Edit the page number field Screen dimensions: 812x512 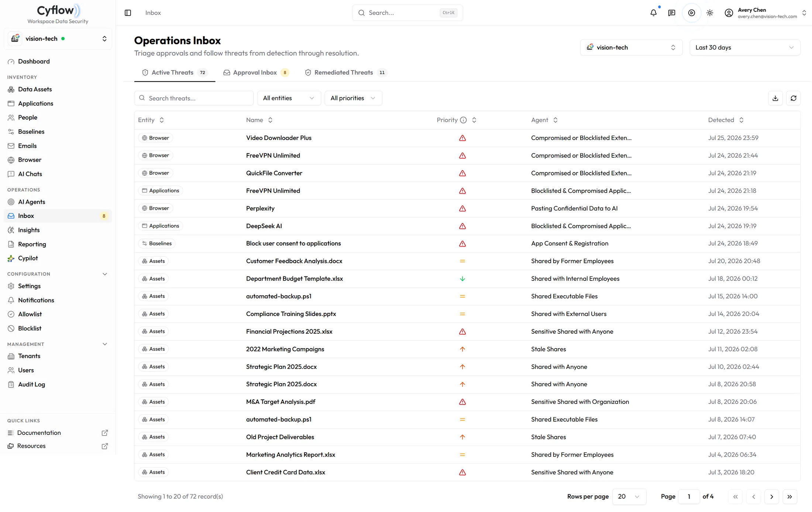point(689,496)
